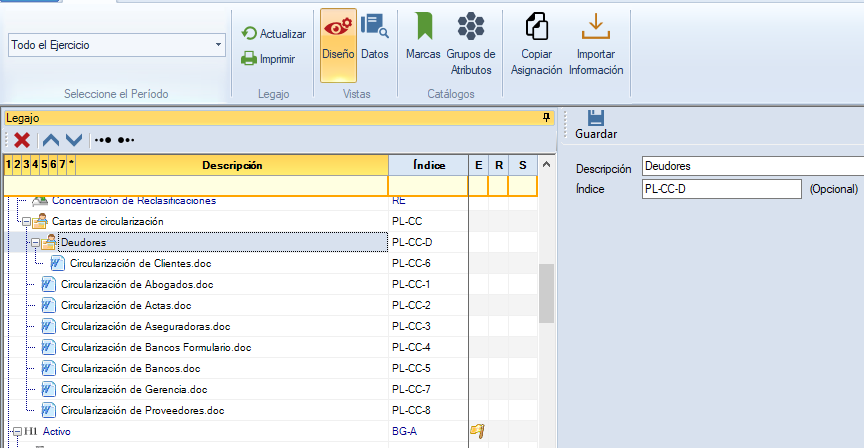Pin the Legajo panel with pushpin icon
864x448 pixels.
coord(546,118)
